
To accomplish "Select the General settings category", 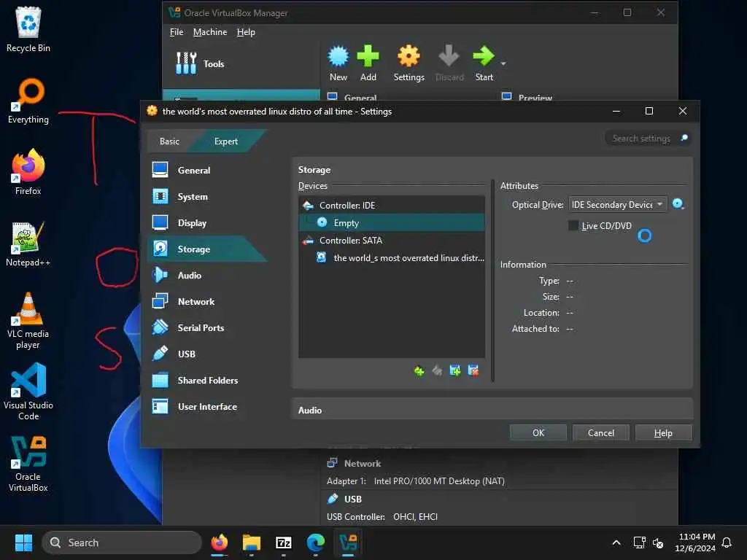I will click(194, 170).
